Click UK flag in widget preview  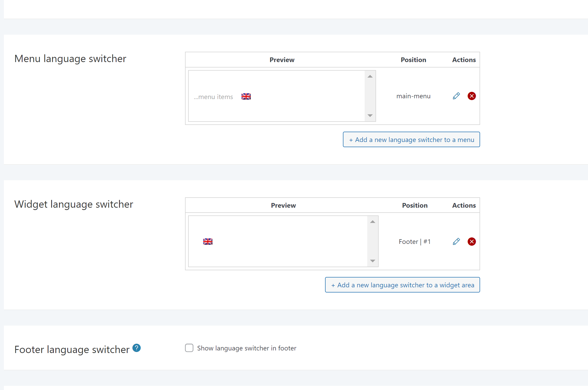click(208, 242)
